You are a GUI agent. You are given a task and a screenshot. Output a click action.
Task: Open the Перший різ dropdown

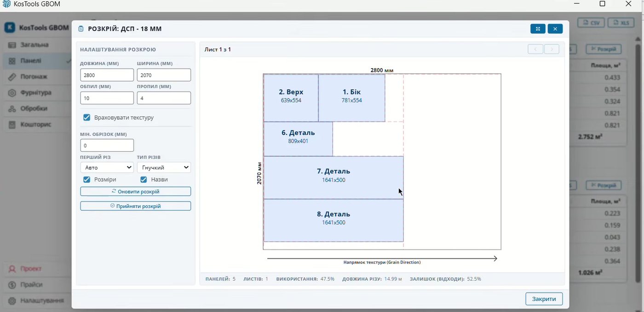[107, 168]
